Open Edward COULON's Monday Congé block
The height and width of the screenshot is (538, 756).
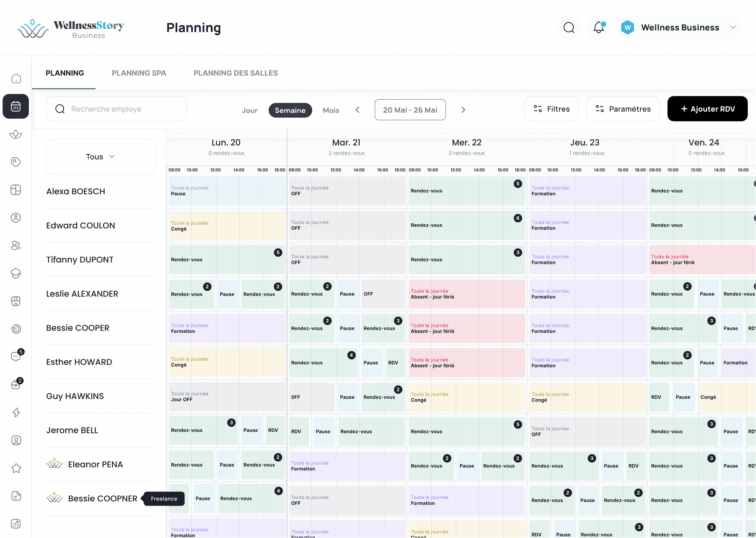(x=227, y=226)
